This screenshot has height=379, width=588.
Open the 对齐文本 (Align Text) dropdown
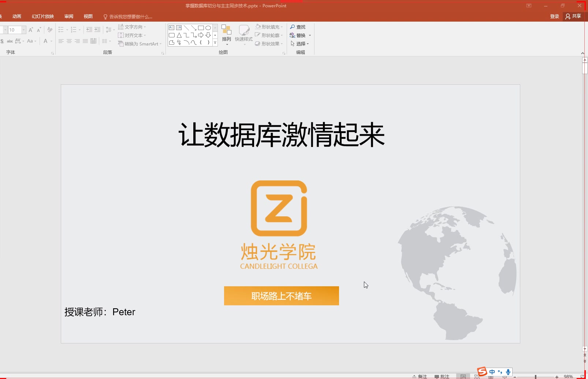pyautogui.click(x=144, y=35)
